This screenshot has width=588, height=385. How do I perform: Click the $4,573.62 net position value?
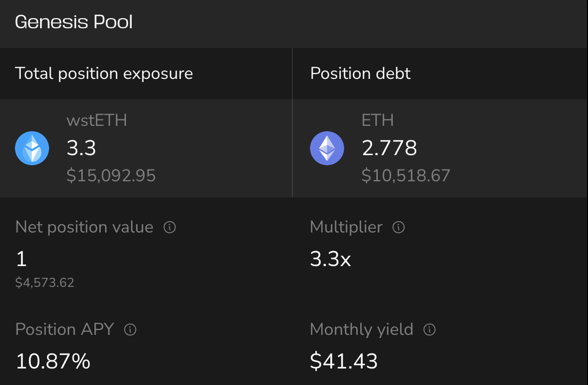[45, 283]
